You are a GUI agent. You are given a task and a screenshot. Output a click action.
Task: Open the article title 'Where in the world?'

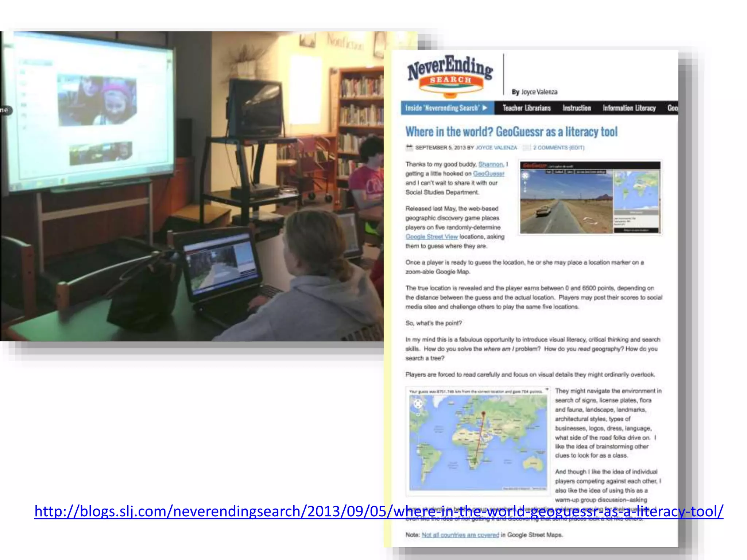tap(511, 132)
